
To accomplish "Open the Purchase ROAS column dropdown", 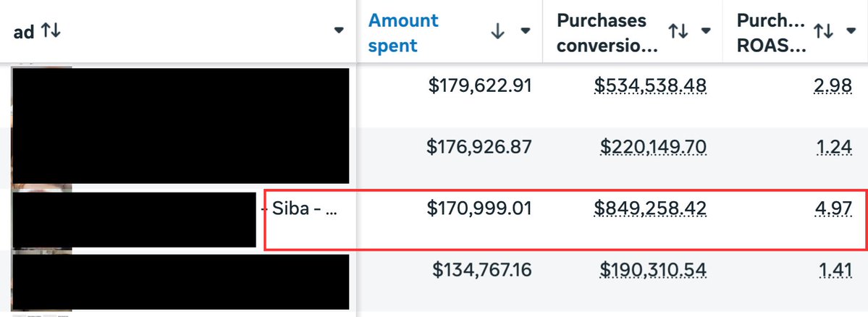I will [851, 30].
